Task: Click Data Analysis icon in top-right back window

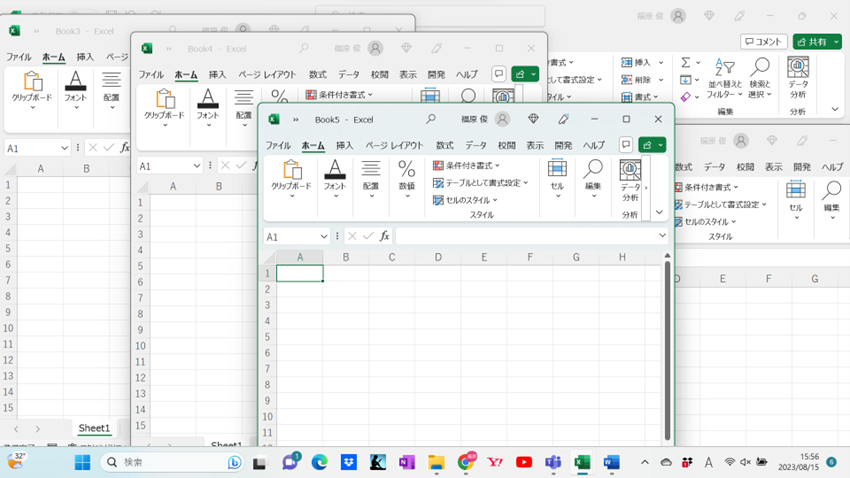Action: (x=798, y=77)
